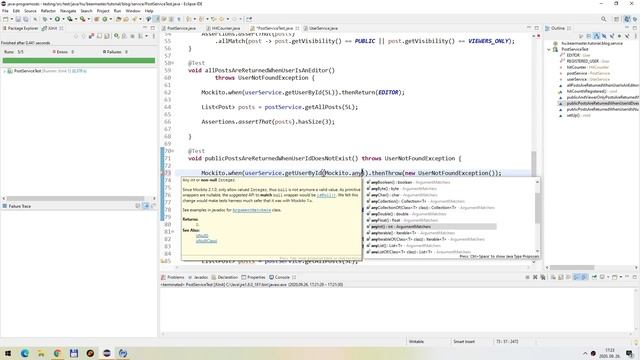The width and height of the screenshot is (640, 360).
Task: Open the External Tools dropdown arrow
Action: pyautogui.click(x=88, y=19)
